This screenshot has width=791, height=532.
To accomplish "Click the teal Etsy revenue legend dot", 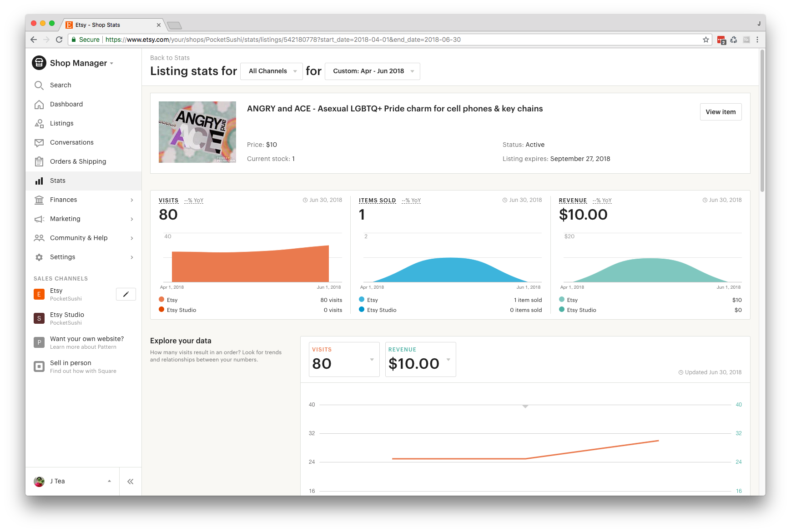I will (562, 300).
